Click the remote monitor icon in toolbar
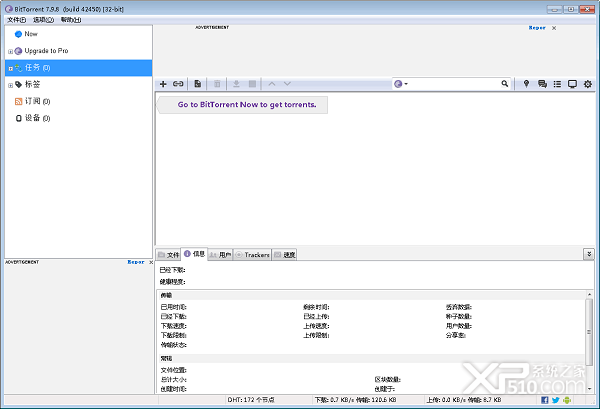The height and width of the screenshot is (409, 600). 572,84
